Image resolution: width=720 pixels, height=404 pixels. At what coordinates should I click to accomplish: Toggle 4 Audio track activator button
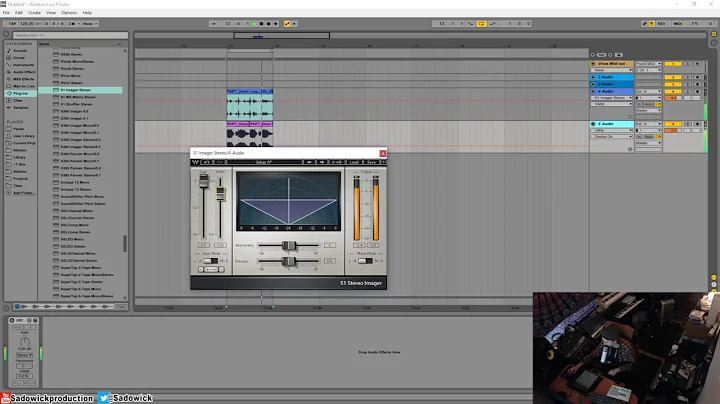[673, 91]
